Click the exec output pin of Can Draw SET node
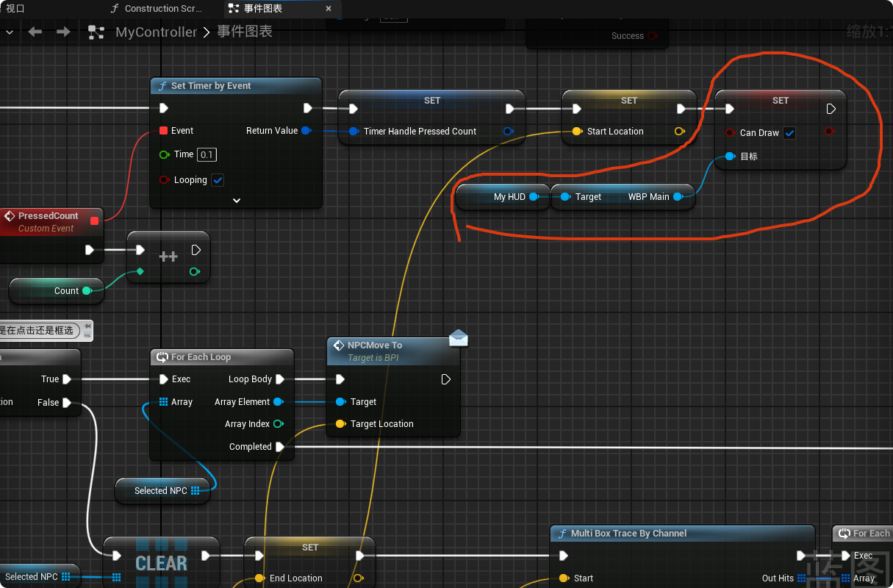Viewport: 893px width, 588px height. point(831,109)
